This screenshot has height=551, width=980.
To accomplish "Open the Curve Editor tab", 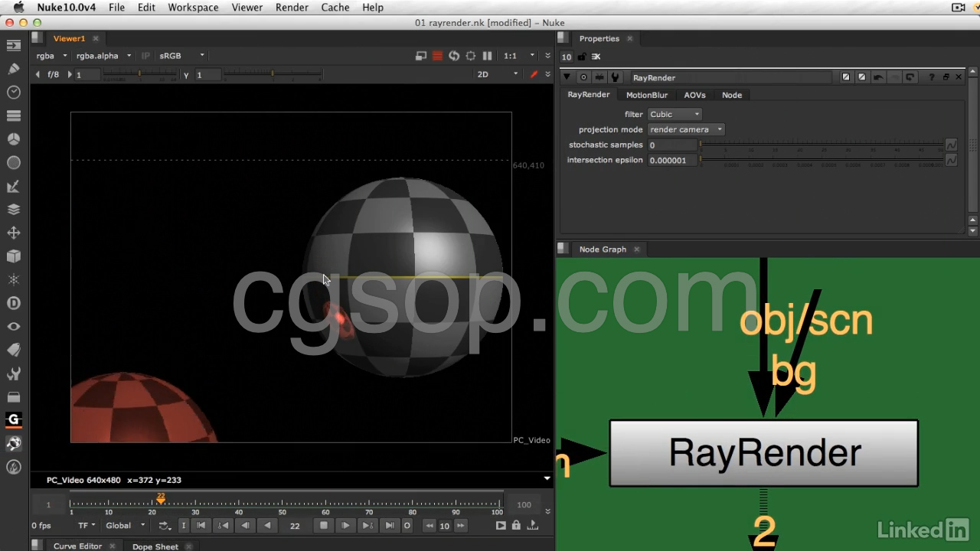I will (x=77, y=546).
